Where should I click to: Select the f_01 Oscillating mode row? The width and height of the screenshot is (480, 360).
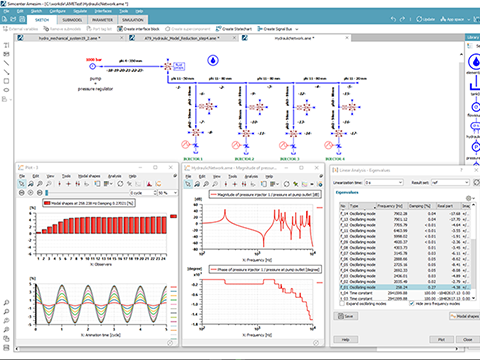(x=405, y=287)
